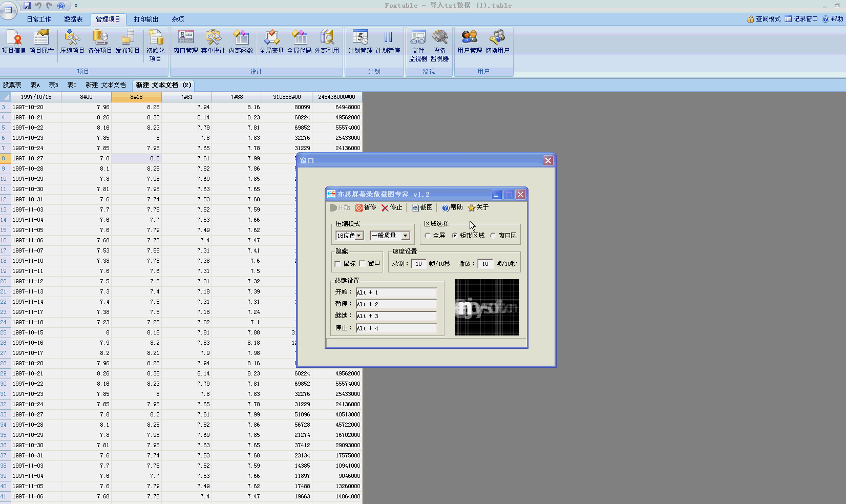Click 初始化项目 initialize project icon

tap(155, 46)
